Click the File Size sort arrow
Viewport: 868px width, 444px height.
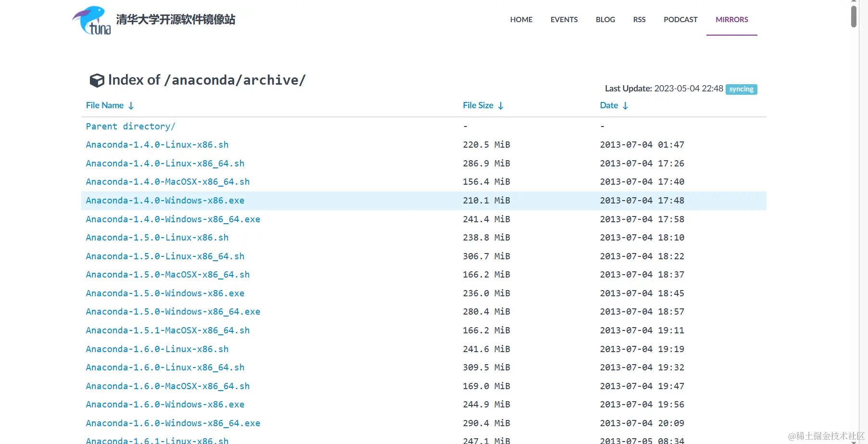501,106
